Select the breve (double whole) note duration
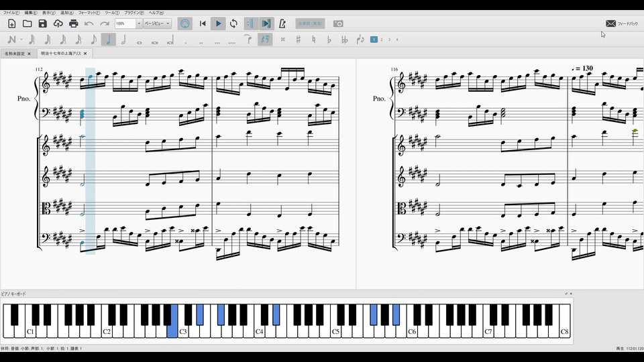 pyautogui.click(x=155, y=42)
